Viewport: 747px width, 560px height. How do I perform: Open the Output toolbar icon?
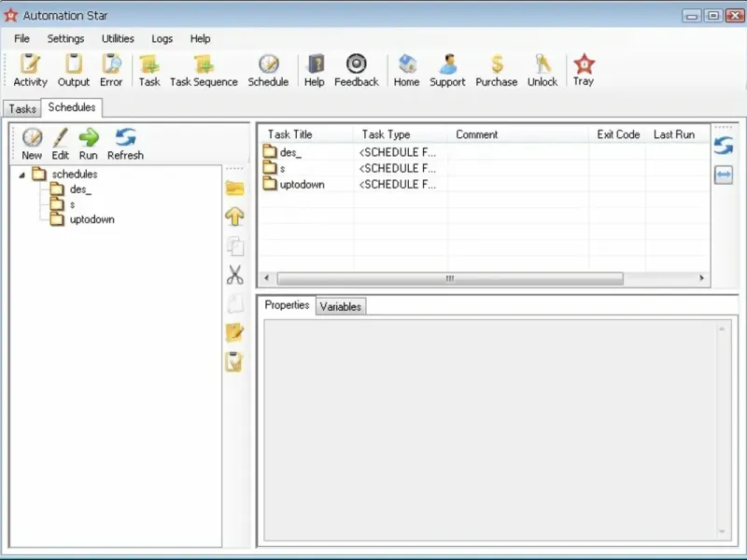74,71
